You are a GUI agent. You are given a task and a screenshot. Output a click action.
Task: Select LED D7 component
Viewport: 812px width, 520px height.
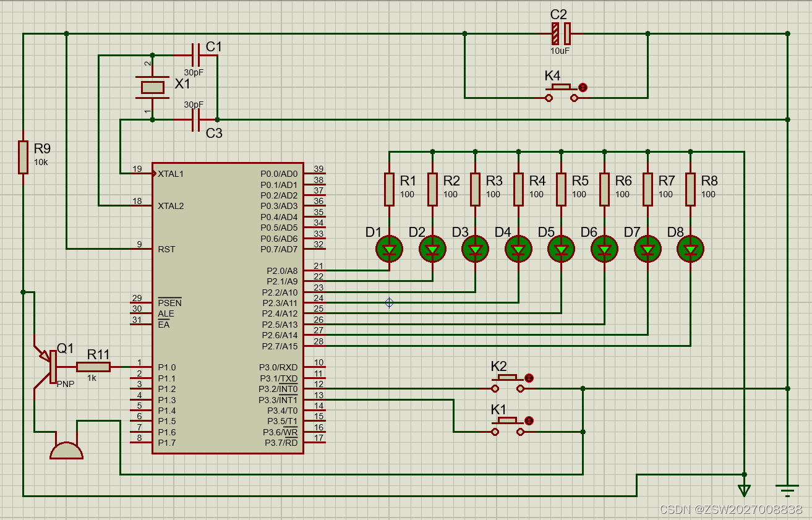tap(647, 249)
